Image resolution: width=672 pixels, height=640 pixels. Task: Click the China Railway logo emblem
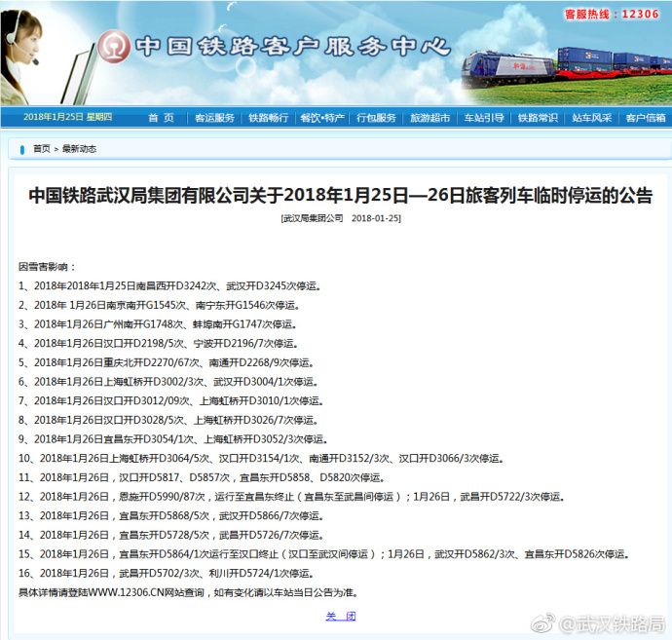coord(114,47)
